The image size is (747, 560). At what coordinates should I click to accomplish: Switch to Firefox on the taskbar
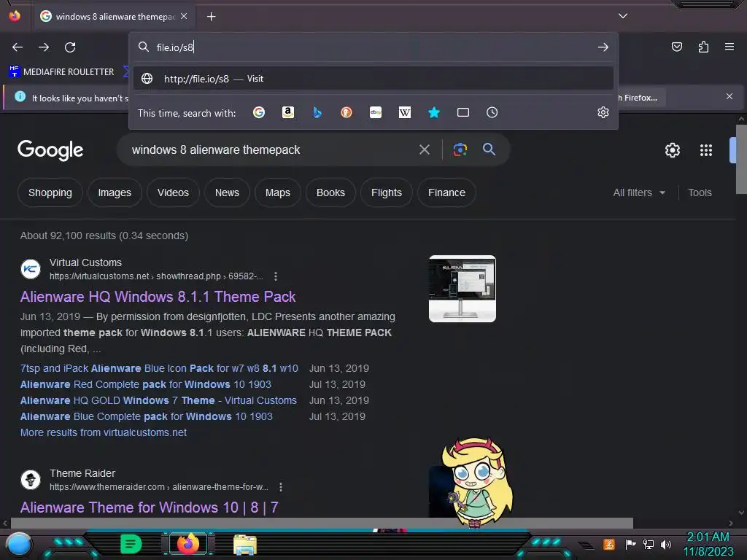(x=187, y=544)
